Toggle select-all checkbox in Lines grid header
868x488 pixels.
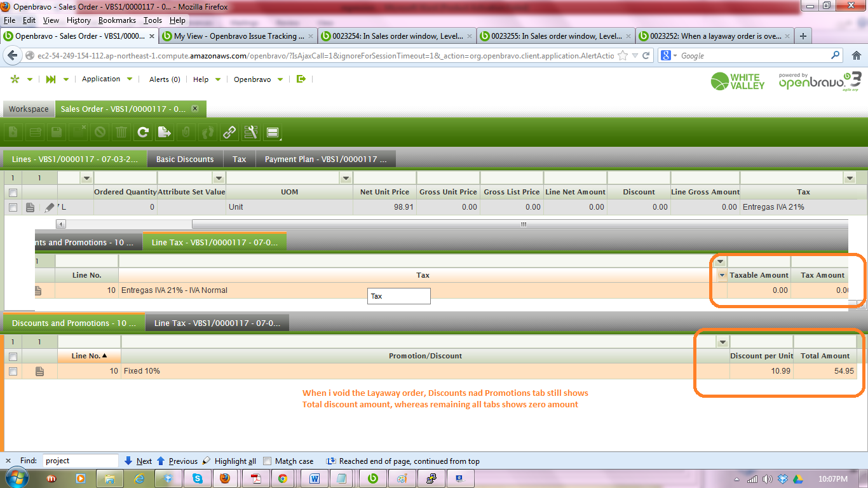coord(13,193)
